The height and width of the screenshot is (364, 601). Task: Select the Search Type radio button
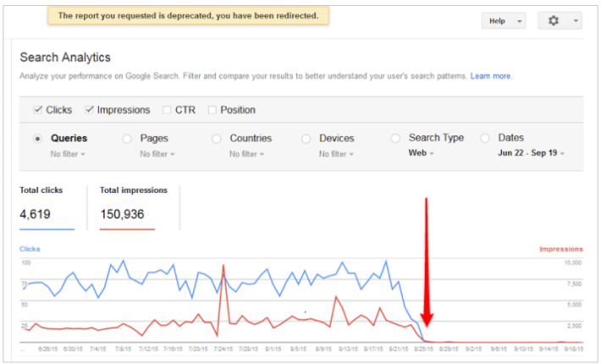tap(395, 139)
